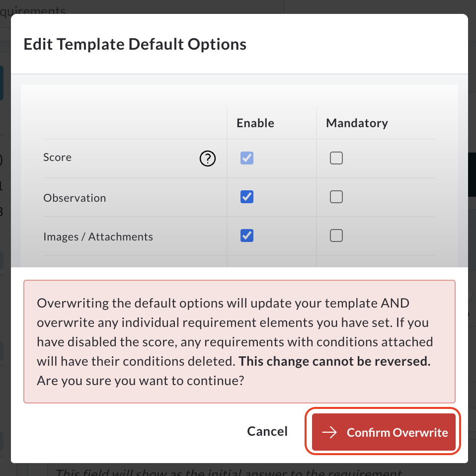
Task: Click the Edit Template Default Options title
Action: click(x=135, y=44)
